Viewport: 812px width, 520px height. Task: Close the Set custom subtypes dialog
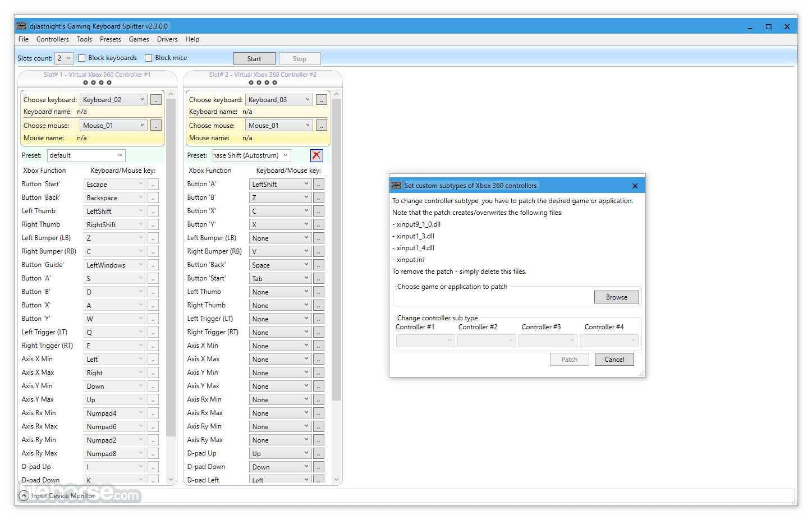[x=635, y=186]
